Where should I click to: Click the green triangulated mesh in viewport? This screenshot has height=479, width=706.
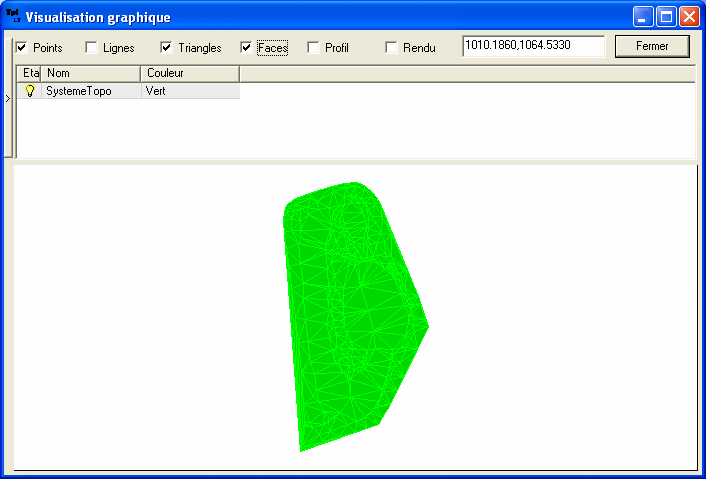point(350,320)
